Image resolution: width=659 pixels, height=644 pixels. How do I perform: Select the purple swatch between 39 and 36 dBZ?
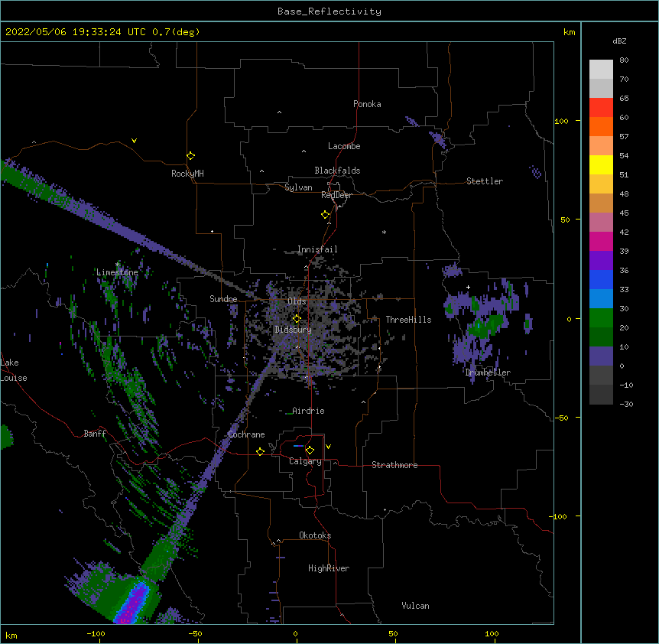pyautogui.click(x=601, y=260)
